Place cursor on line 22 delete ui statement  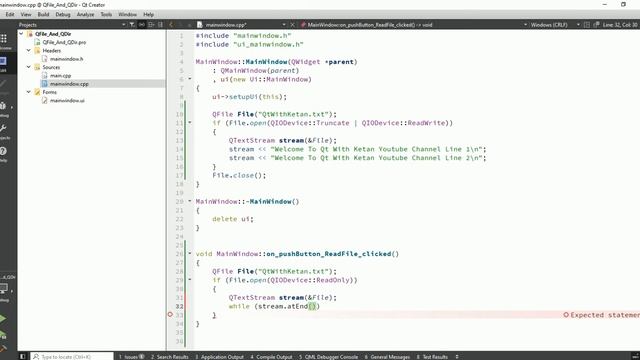click(x=233, y=219)
